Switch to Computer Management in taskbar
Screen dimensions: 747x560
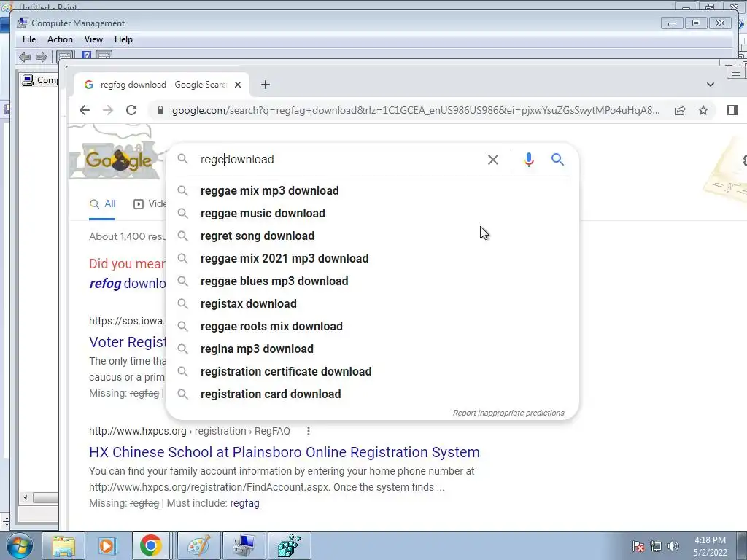tap(244, 545)
